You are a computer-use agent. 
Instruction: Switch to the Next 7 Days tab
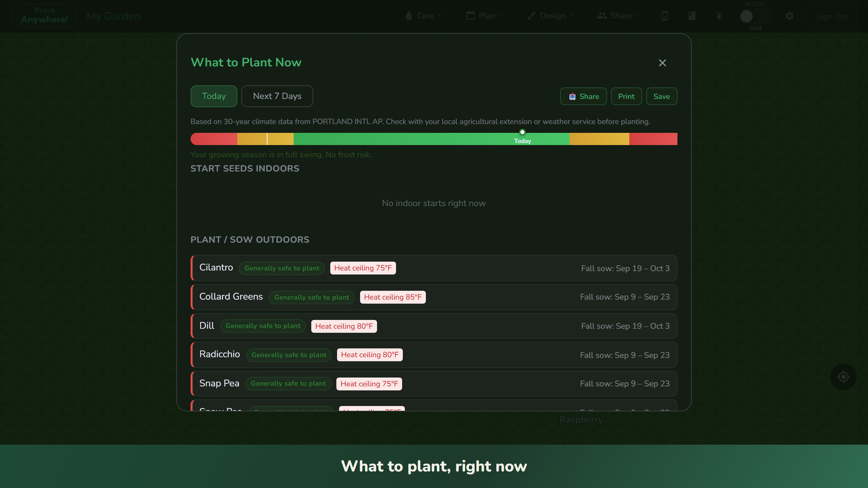click(x=277, y=96)
